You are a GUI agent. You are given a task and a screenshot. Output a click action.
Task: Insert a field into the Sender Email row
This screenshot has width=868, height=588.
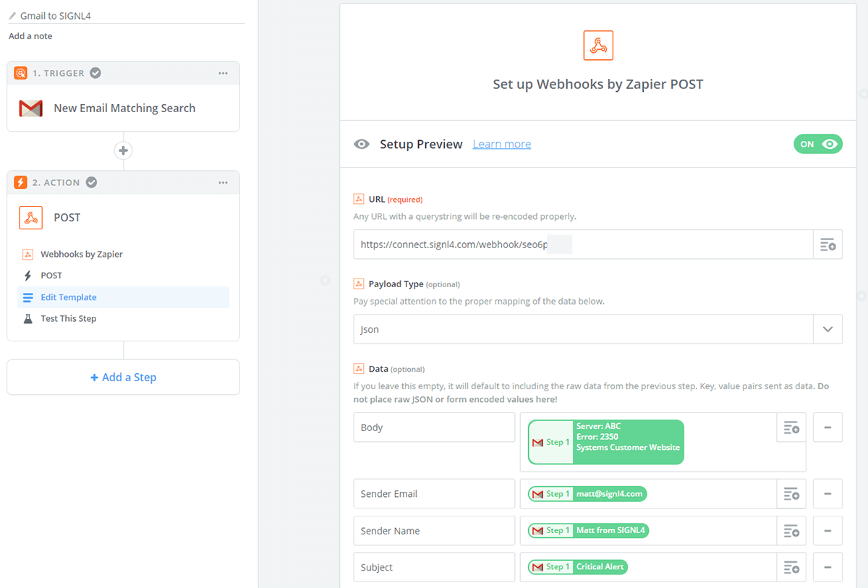coord(791,494)
